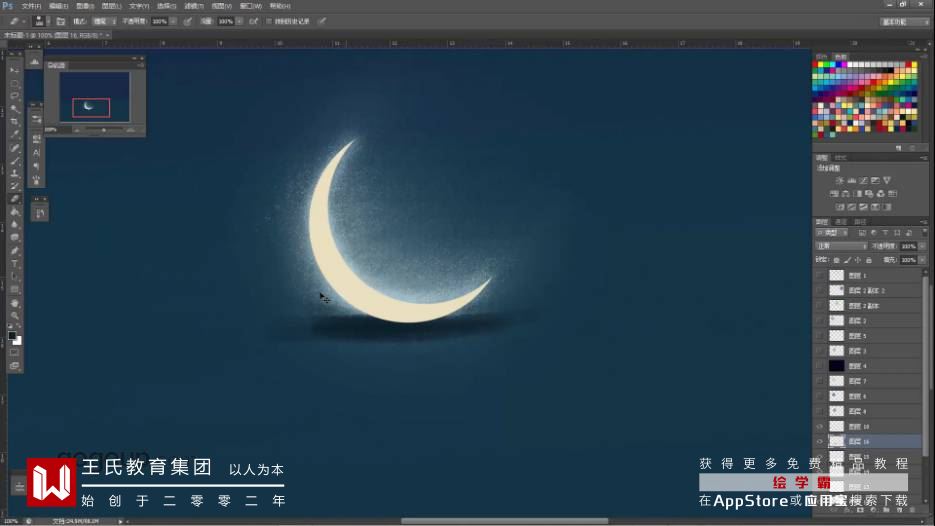Select the Pen tool
The width and height of the screenshot is (935, 526).
click(x=14, y=250)
